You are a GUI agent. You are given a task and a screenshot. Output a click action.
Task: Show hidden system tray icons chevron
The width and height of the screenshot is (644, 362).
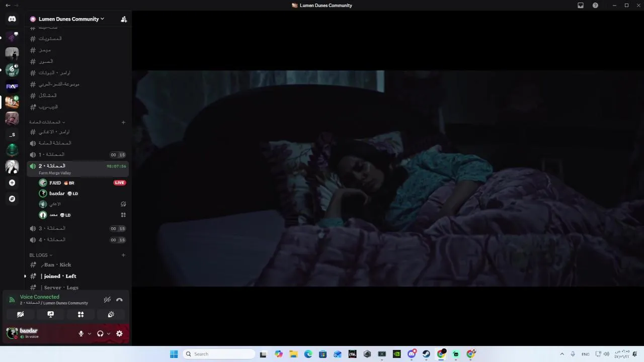562,354
